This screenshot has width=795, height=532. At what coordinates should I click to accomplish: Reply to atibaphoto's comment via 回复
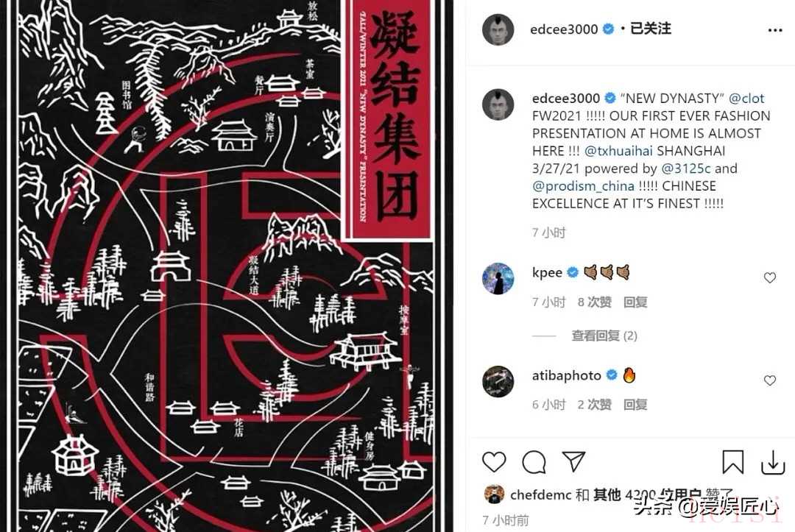[635, 404]
